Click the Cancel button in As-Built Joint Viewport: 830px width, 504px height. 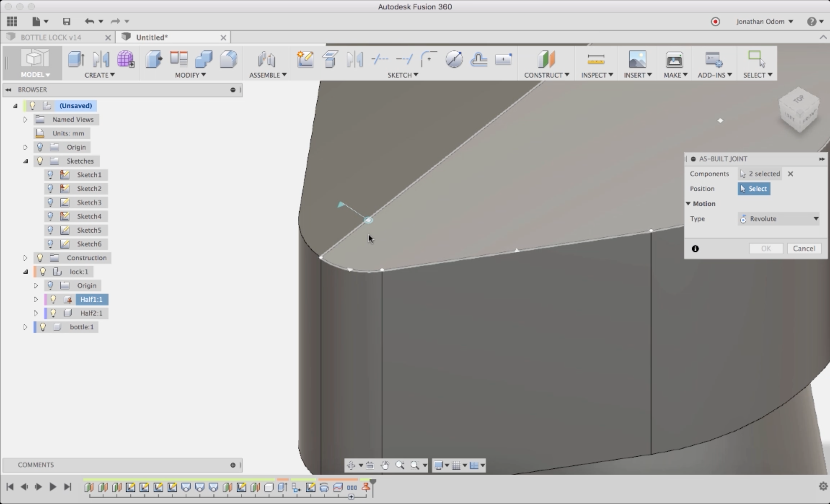point(804,248)
